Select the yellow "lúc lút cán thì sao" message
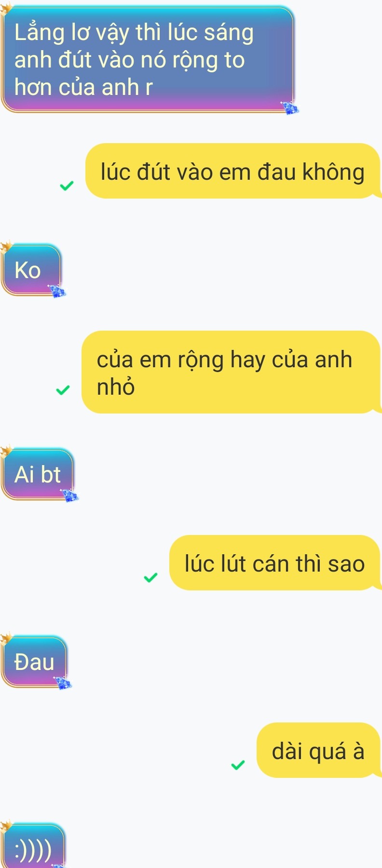Screen dimensions: 382x868 pos(275,562)
